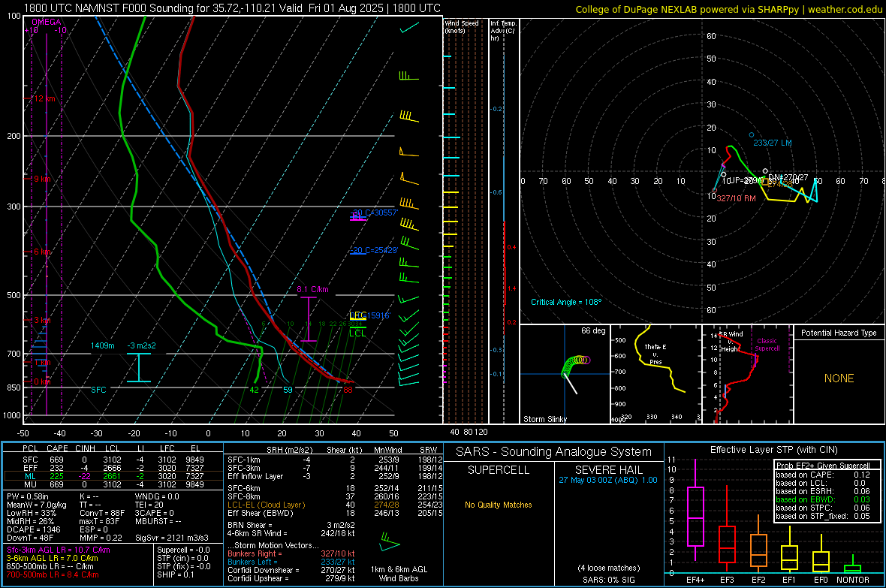
Task: Select the 12 km height marker
Action: (44, 98)
